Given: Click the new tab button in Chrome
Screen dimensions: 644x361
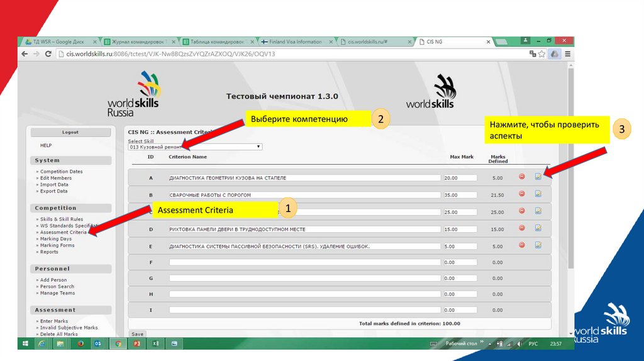Looking at the screenshot, I should 501,42.
